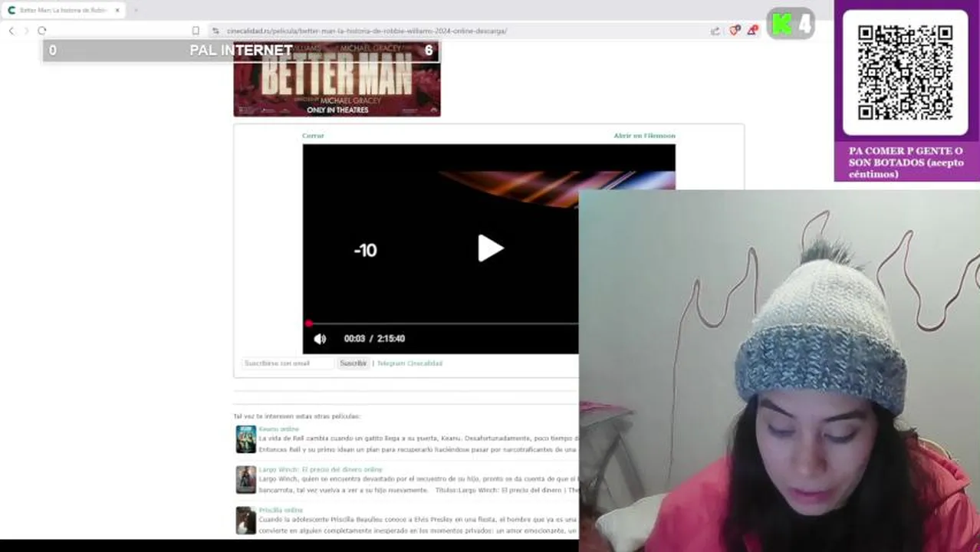
Task: Click the Largo Winch movie thumbnail
Action: point(245,480)
